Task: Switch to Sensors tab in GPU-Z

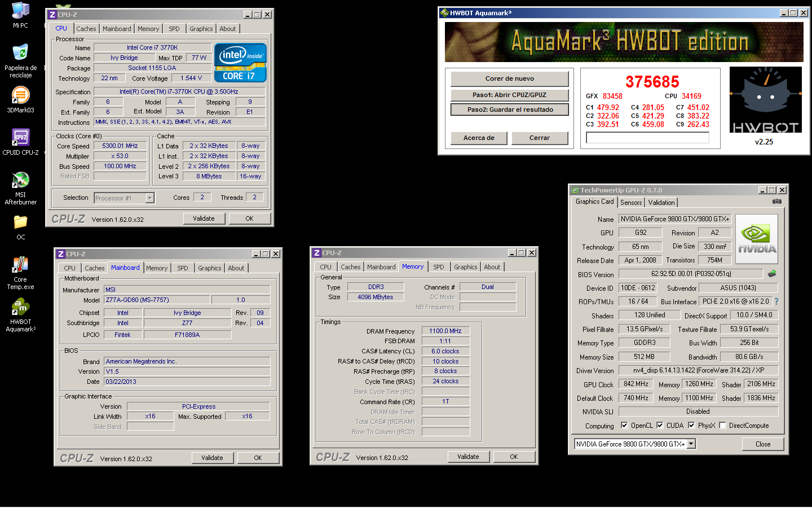Action: pyautogui.click(x=631, y=203)
